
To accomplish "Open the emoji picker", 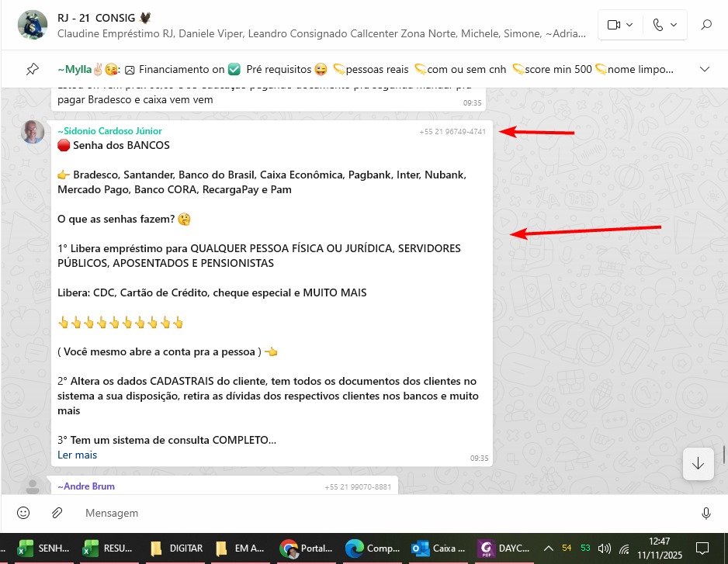I will (x=23, y=513).
